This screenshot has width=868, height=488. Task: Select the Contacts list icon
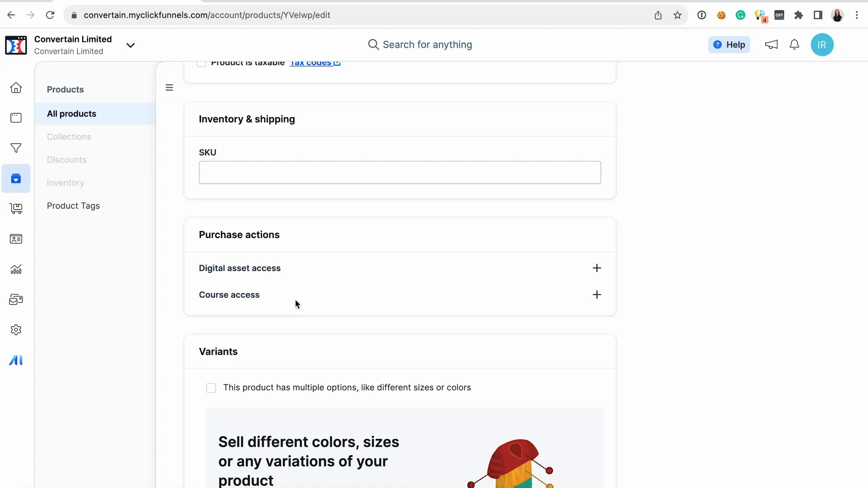(x=16, y=238)
